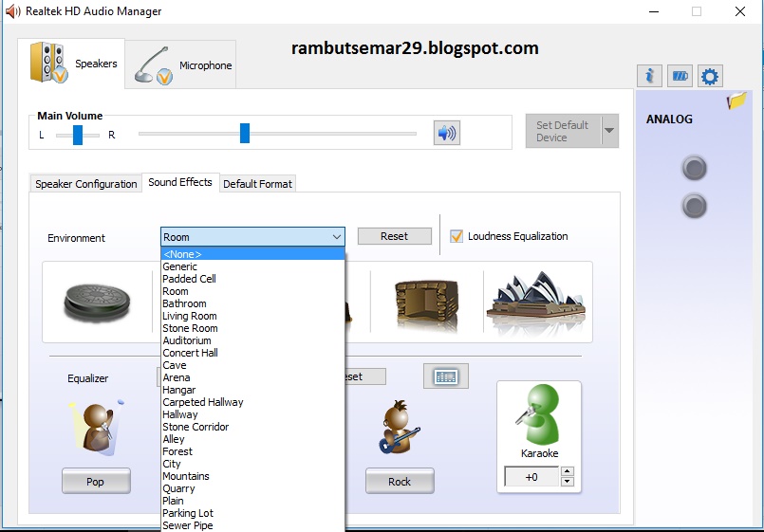764x532 pixels.
Task: Click the green Karaoke figure icon
Action: point(539,414)
